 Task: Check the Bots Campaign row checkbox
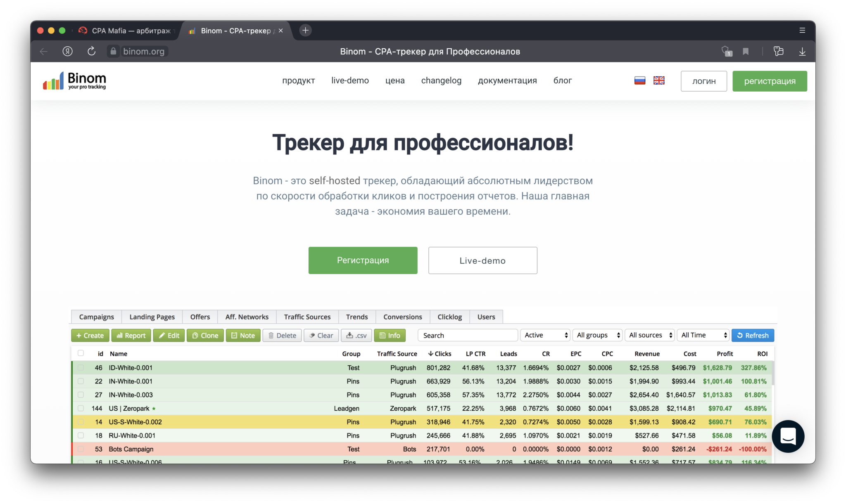click(x=81, y=449)
